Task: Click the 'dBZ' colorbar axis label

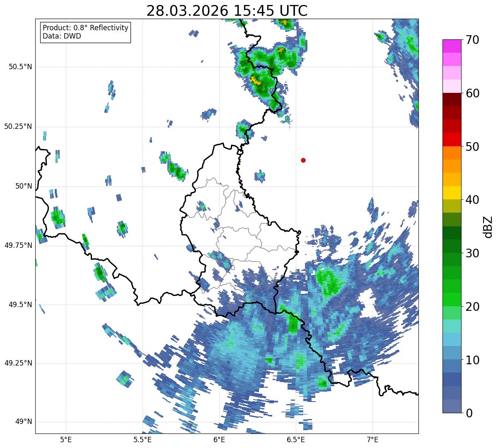Action: point(489,226)
